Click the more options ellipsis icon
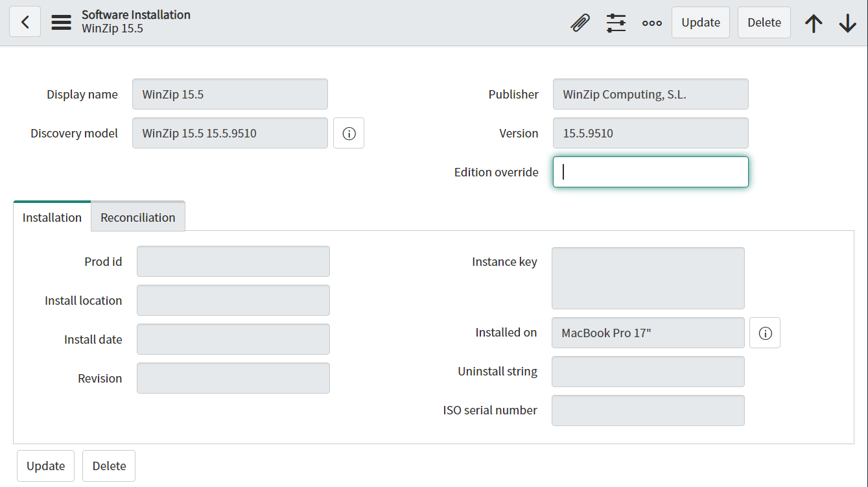Image resolution: width=868 pixels, height=487 pixels. 651,22
